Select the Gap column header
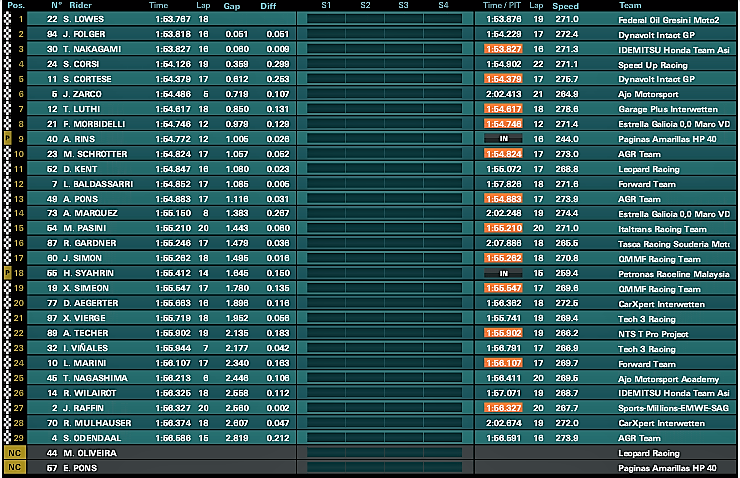 [232, 6]
